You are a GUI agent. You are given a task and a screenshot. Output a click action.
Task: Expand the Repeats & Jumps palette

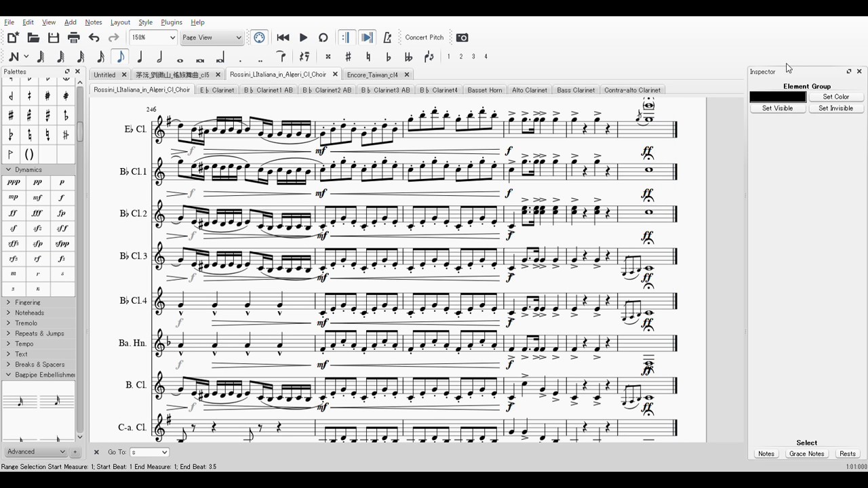coord(9,333)
